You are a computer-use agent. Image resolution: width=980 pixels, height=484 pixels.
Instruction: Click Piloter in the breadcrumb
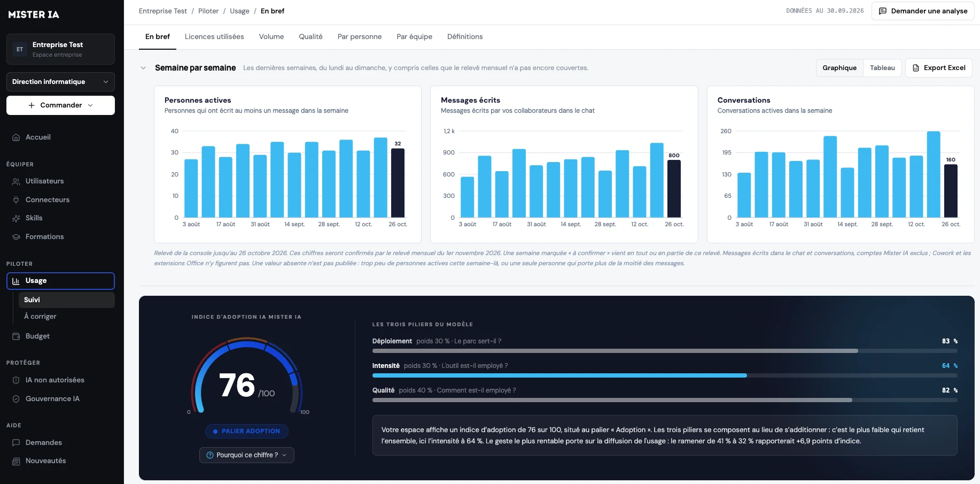point(208,11)
